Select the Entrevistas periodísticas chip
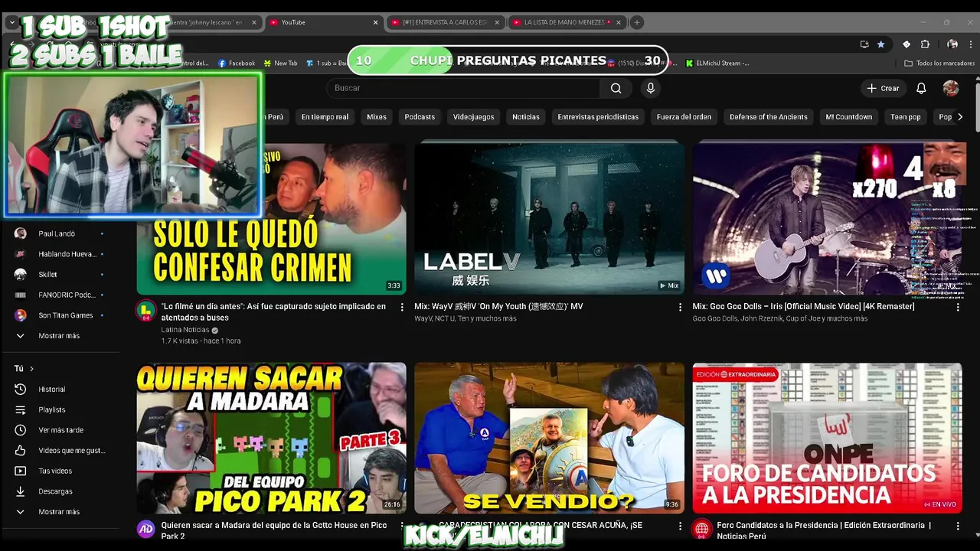The height and width of the screenshot is (551, 980). 598,117
